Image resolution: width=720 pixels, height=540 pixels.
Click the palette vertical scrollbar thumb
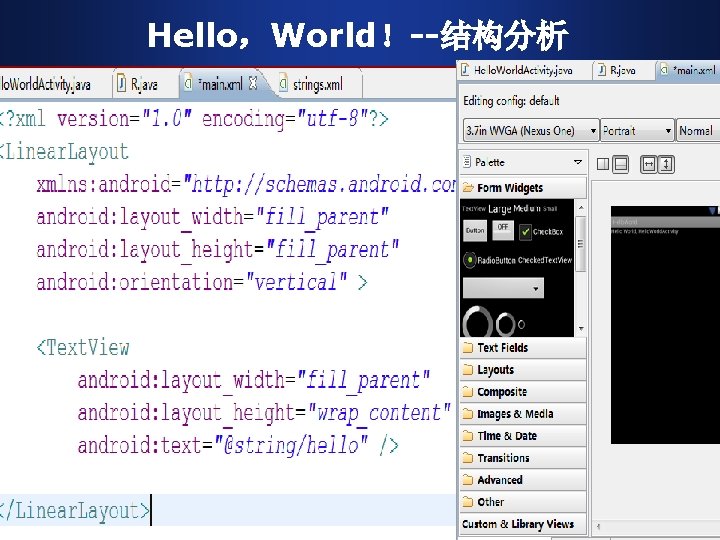[x=581, y=244]
